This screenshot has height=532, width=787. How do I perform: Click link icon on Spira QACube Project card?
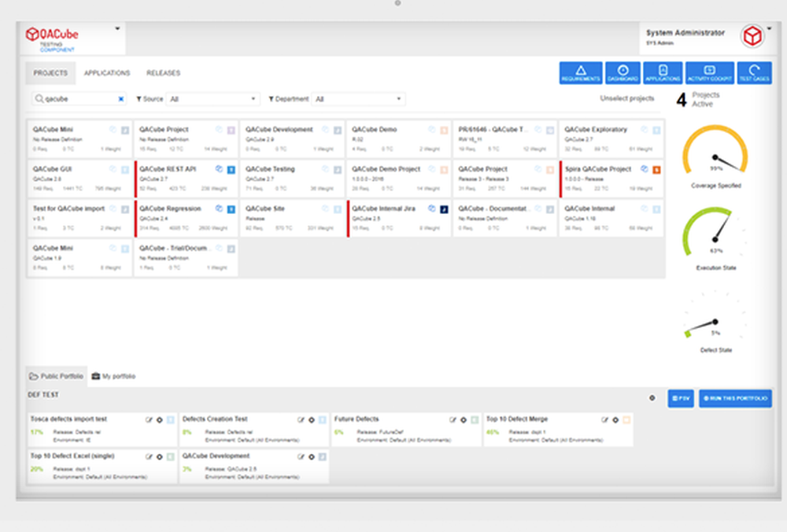coord(644,169)
